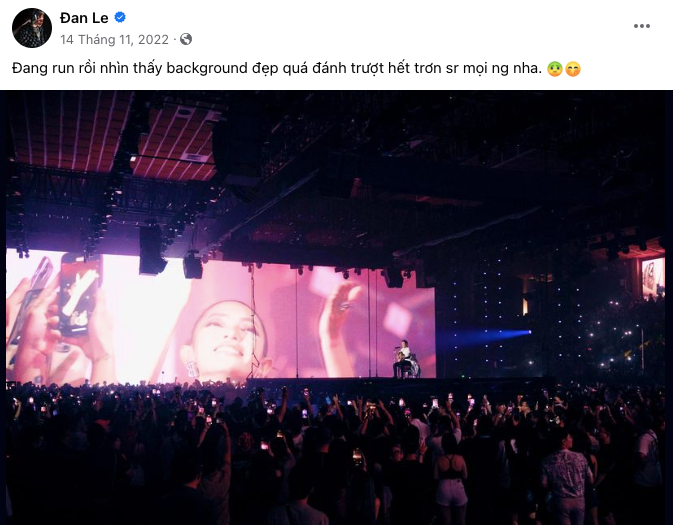
Task: Click the concert photo to enlarge
Action: pyautogui.click(x=336, y=300)
